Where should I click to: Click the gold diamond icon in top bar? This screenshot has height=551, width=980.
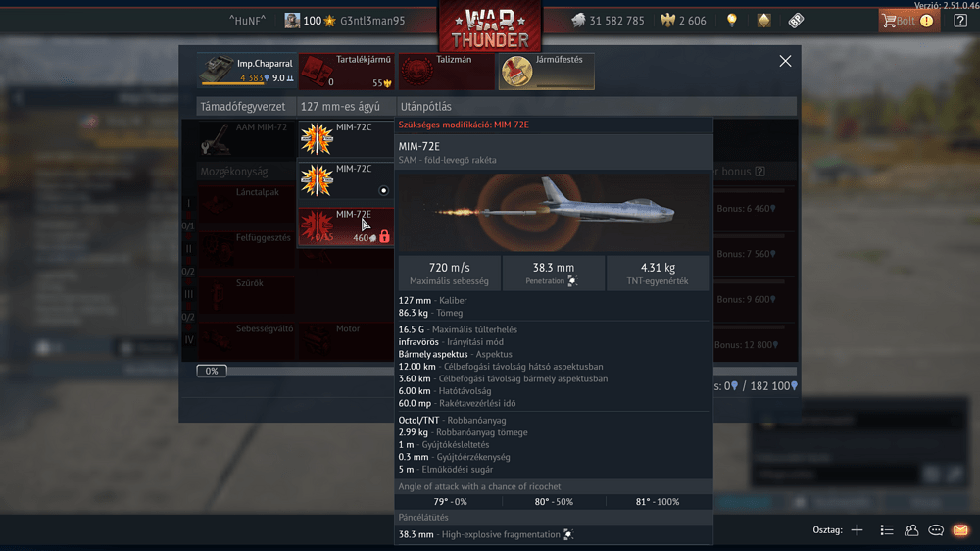763,21
